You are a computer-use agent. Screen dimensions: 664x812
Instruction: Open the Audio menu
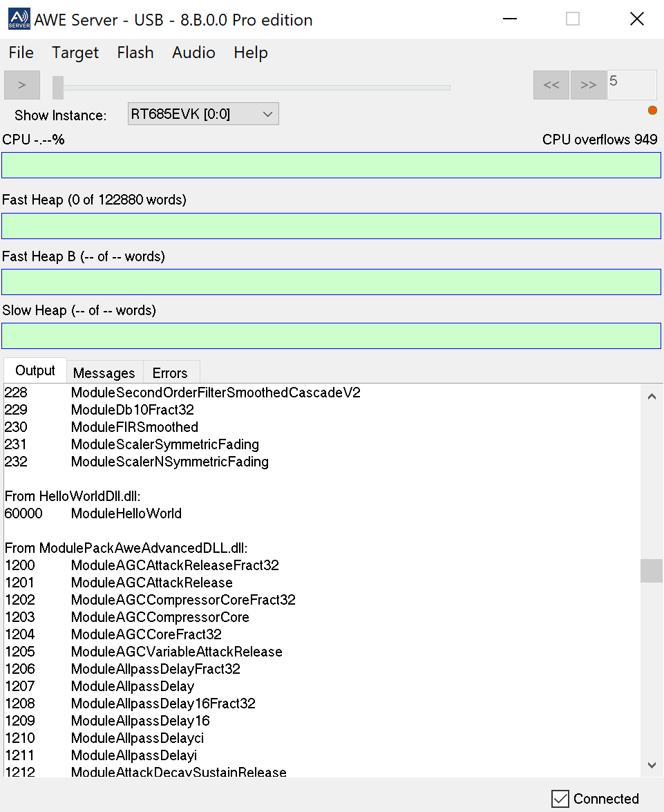point(193,53)
